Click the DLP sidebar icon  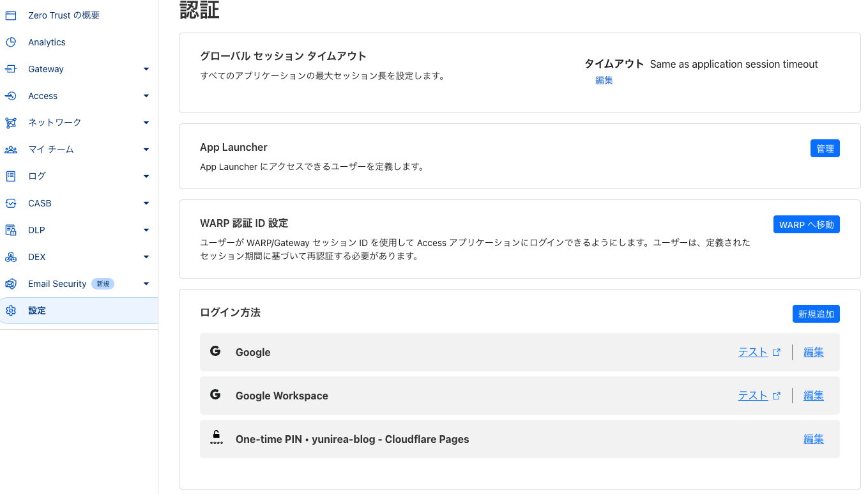tap(11, 230)
